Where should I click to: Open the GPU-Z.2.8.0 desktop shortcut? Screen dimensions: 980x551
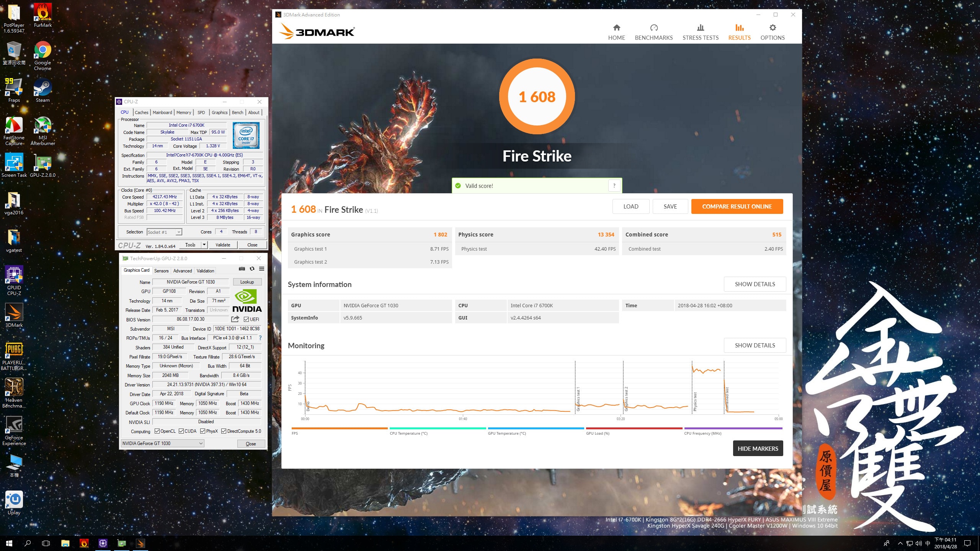(x=42, y=166)
